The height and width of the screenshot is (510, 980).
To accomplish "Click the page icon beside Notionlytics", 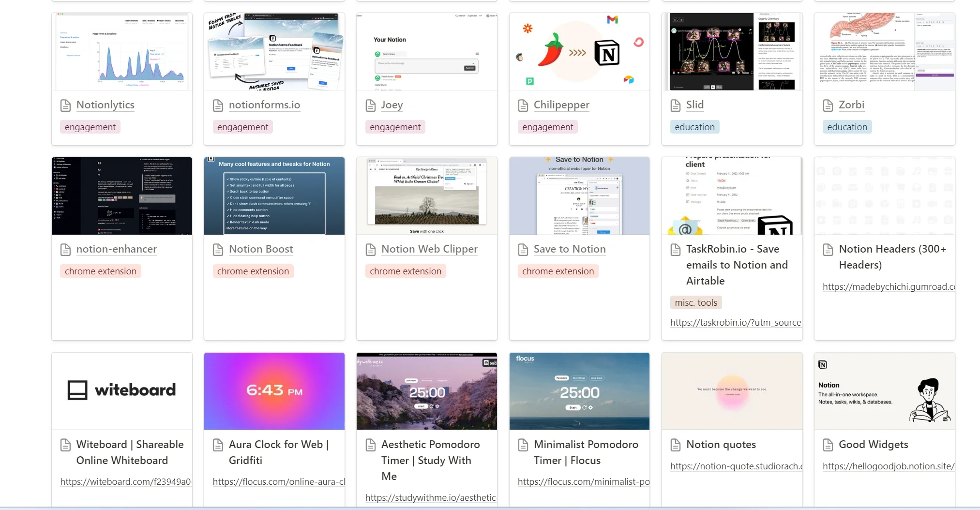I will pos(65,105).
